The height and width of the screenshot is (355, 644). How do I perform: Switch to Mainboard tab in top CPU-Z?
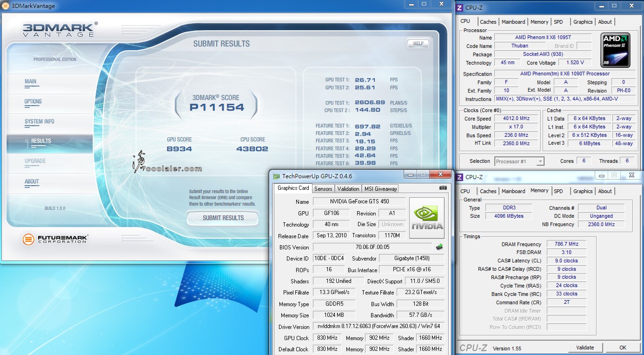pyautogui.click(x=513, y=22)
